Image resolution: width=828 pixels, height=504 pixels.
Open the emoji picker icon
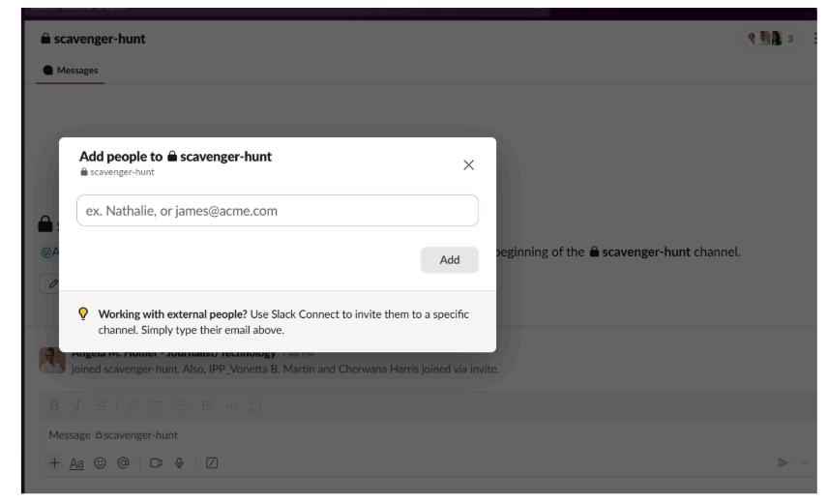(x=100, y=462)
